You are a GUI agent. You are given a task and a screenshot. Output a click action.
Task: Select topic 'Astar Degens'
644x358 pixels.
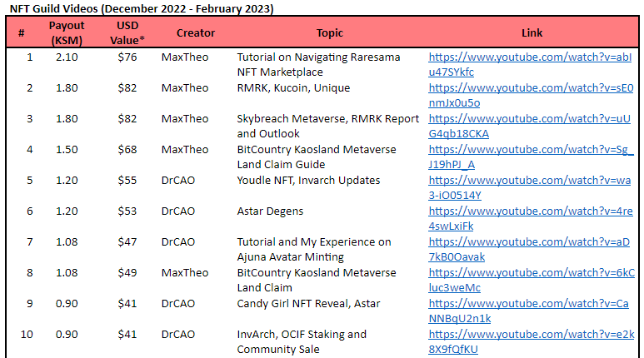tap(270, 211)
